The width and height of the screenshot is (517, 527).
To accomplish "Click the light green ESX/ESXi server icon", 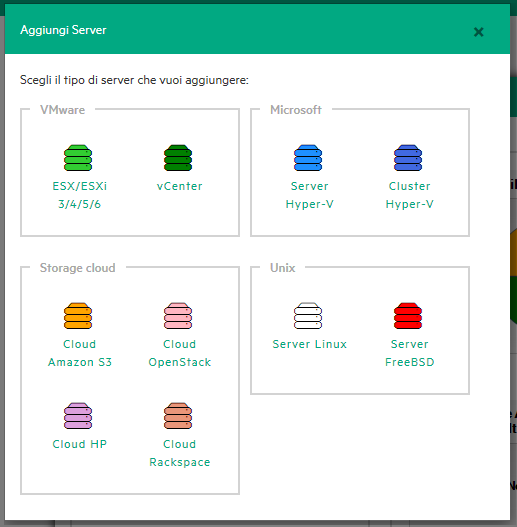I will click(78, 158).
